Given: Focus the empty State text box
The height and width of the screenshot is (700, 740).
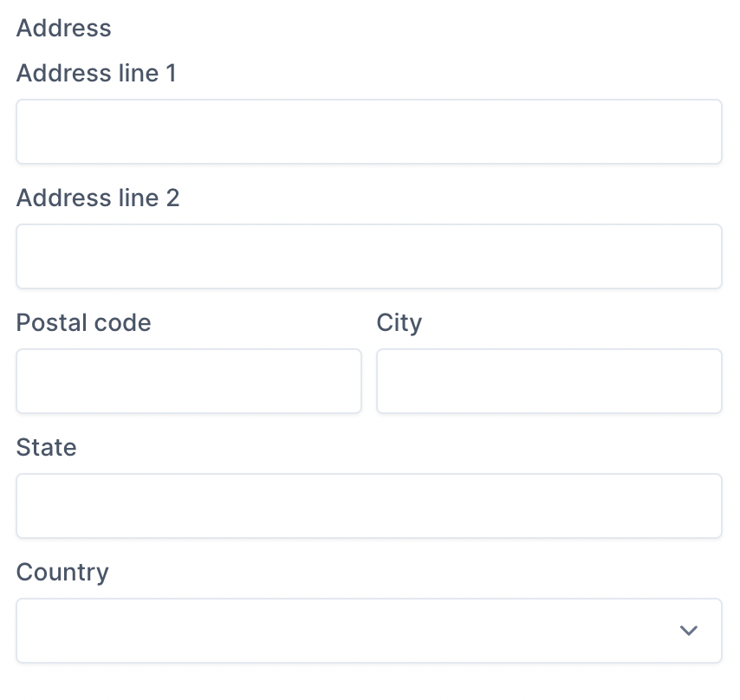Looking at the screenshot, I should click(369, 506).
